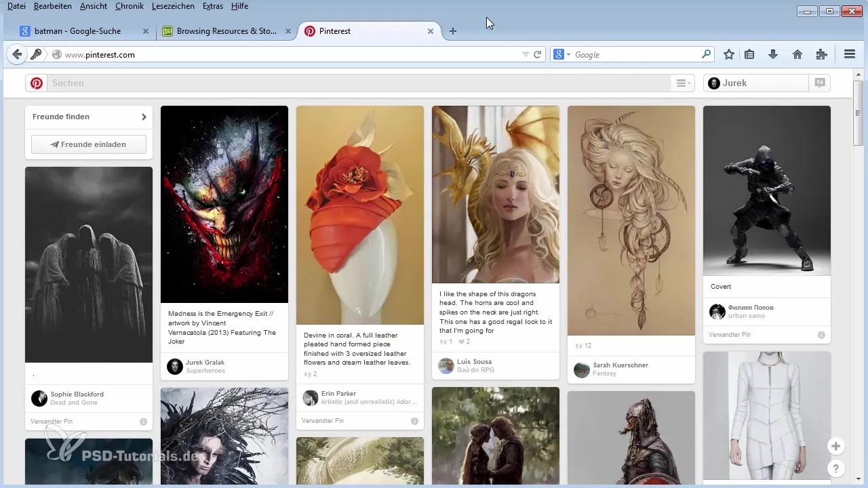Click the key identity icon in address bar

point(36,54)
